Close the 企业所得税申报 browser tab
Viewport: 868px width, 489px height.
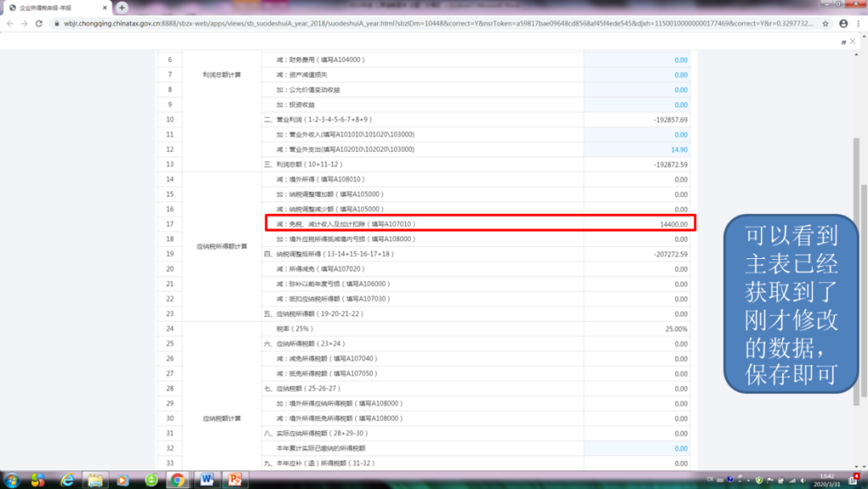104,8
